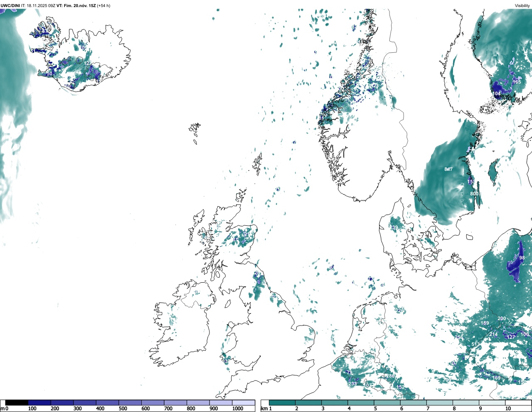Select the 800–900 m legend swatch

pyautogui.click(x=198, y=403)
